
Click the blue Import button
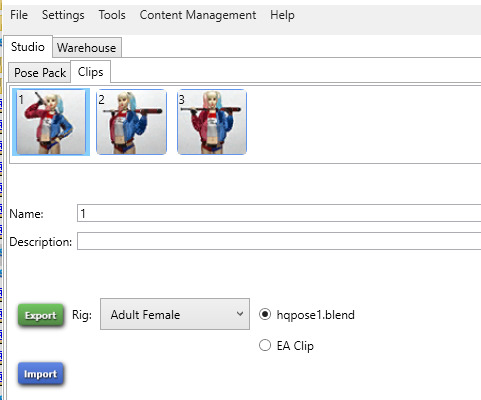(x=40, y=374)
